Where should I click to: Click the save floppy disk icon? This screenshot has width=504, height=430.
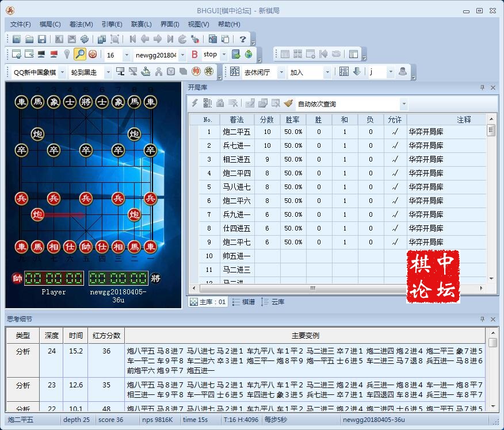tap(42, 39)
